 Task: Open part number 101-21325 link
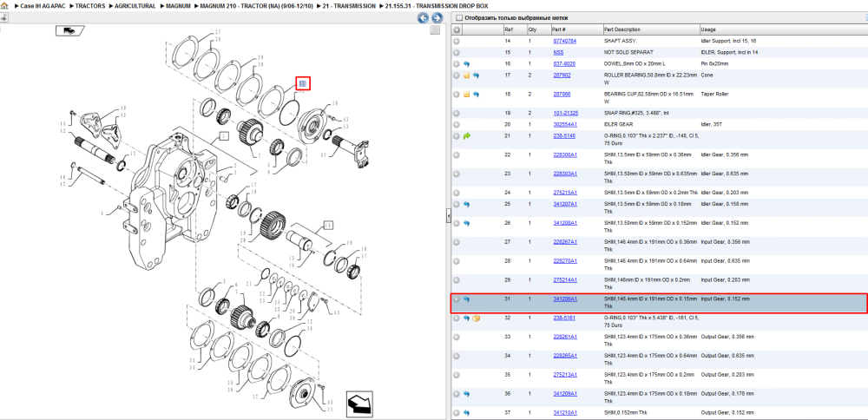pyautogui.click(x=566, y=113)
